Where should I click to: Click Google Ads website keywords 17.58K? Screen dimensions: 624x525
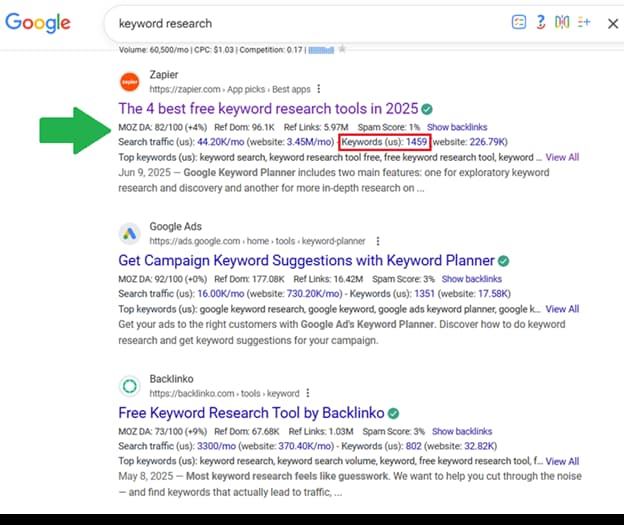click(x=493, y=293)
